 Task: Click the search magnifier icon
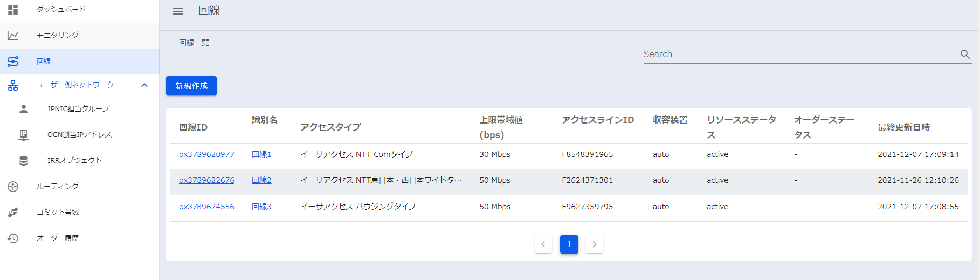point(965,54)
